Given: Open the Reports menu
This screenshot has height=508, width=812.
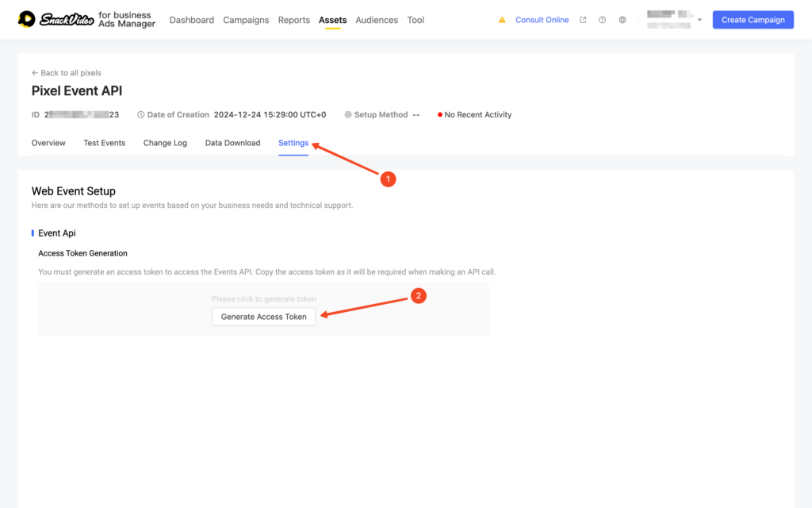Looking at the screenshot, I should click(293, 20).
